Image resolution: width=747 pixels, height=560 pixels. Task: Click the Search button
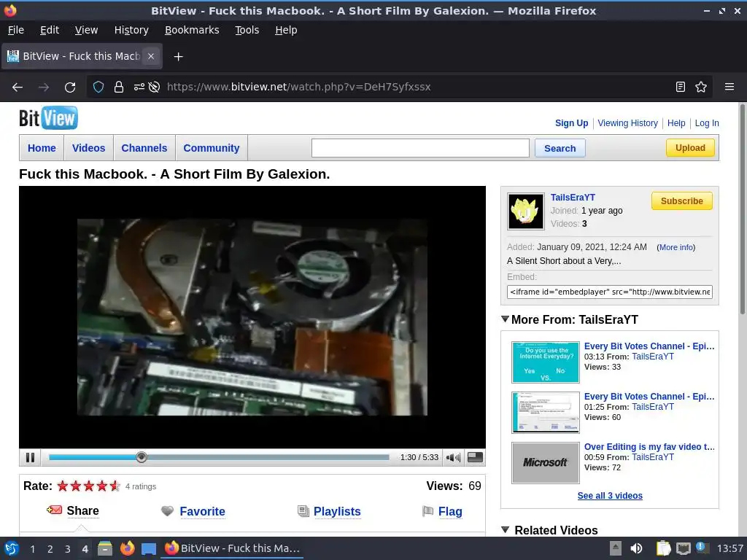560,148
